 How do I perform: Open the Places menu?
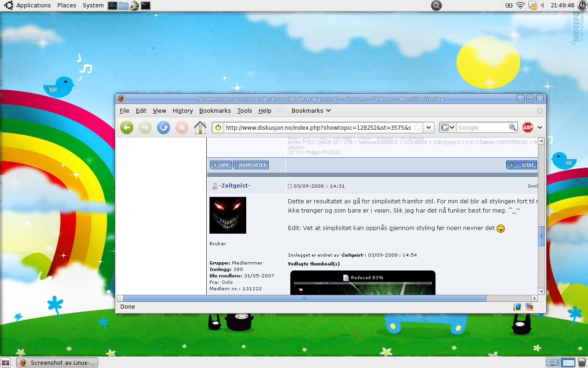tap(67, 6)
